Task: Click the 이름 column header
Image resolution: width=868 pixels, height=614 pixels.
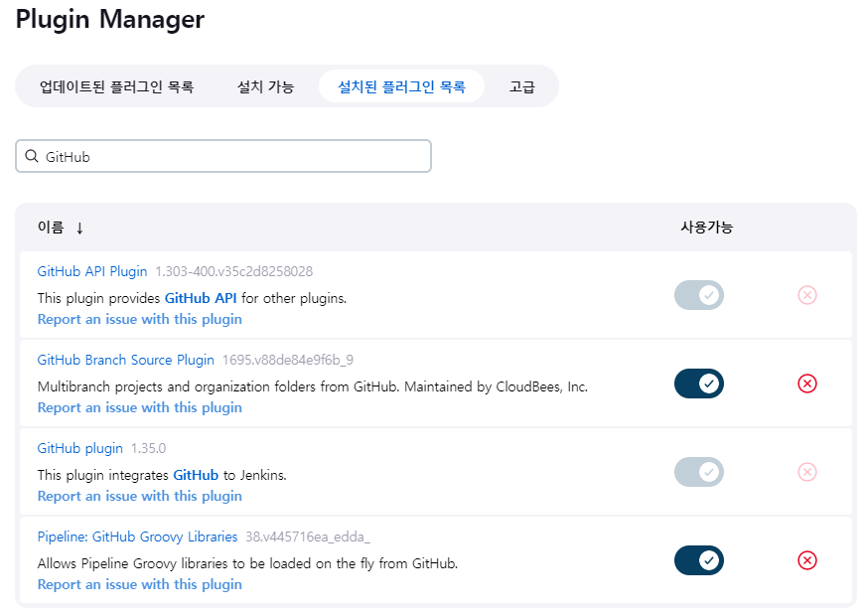Action: tap(51, 227)
